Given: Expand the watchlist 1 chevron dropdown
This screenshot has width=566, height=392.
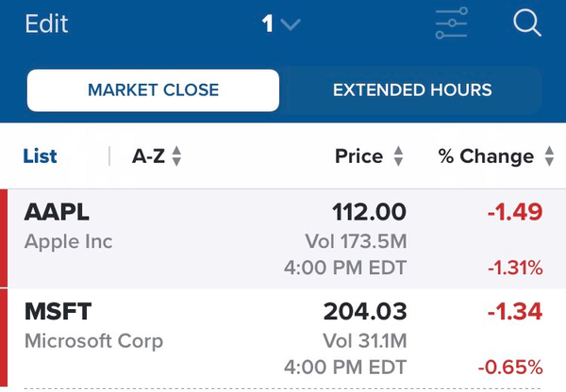Looking at the screenshot, I should pyautogui.click(x=291, y=24).
